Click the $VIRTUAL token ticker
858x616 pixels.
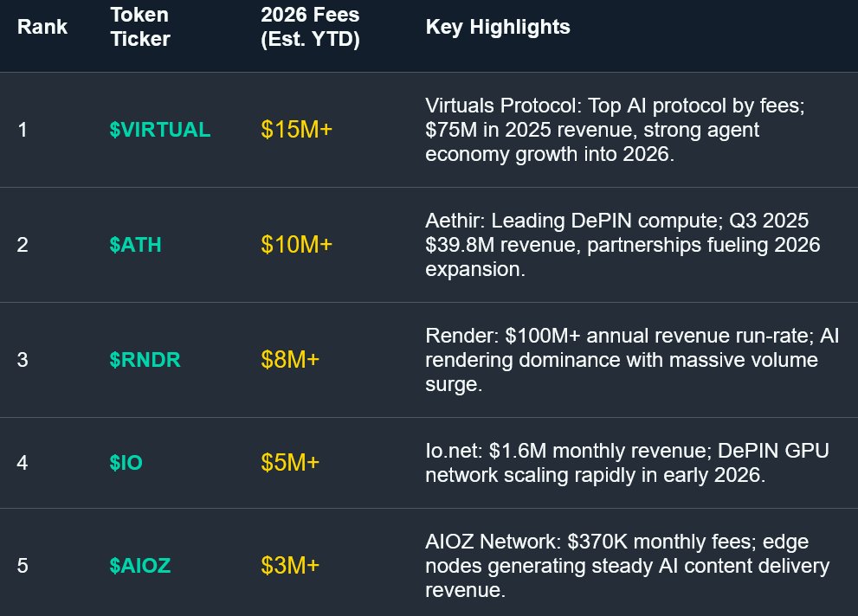159,130
